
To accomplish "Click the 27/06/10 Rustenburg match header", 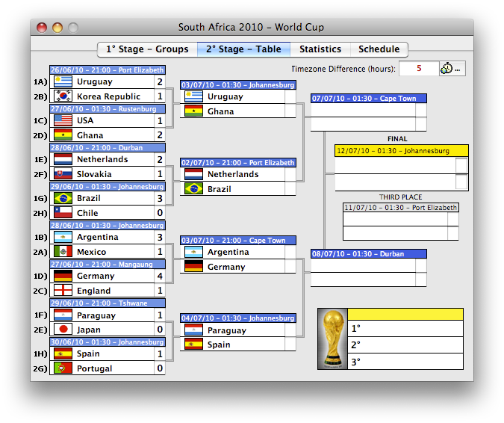I will 108,108.
